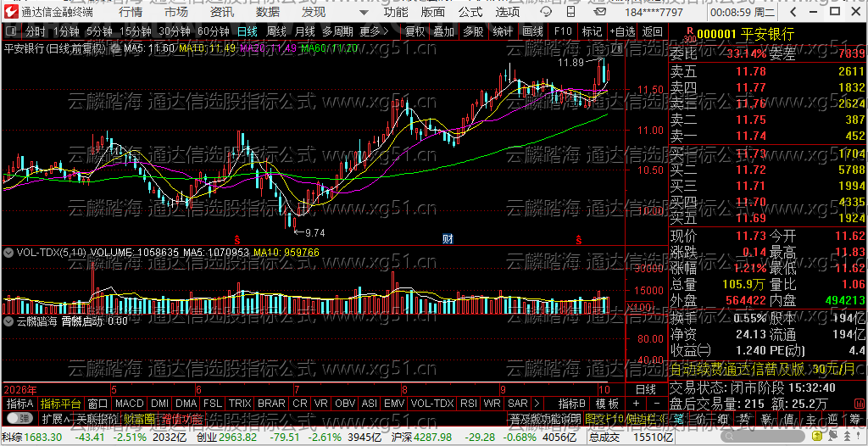Expand more indicators arrow after SAR
Viewport: 868px width, 446px height.
click(536, 403)
